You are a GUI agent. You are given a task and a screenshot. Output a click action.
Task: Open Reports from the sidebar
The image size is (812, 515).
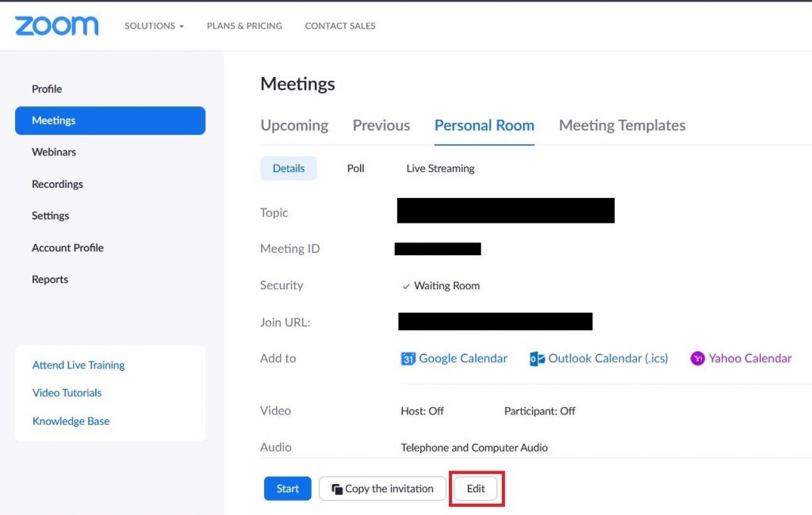click(x=50, y=280)
